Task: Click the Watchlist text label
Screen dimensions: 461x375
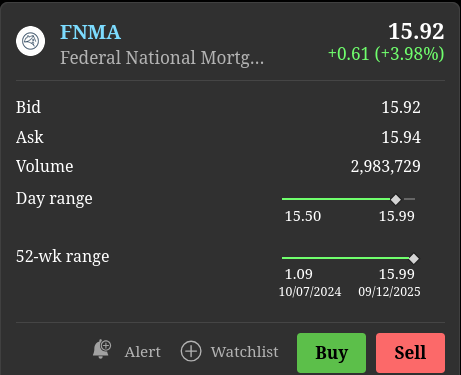Action: click(x=244, y=352)
